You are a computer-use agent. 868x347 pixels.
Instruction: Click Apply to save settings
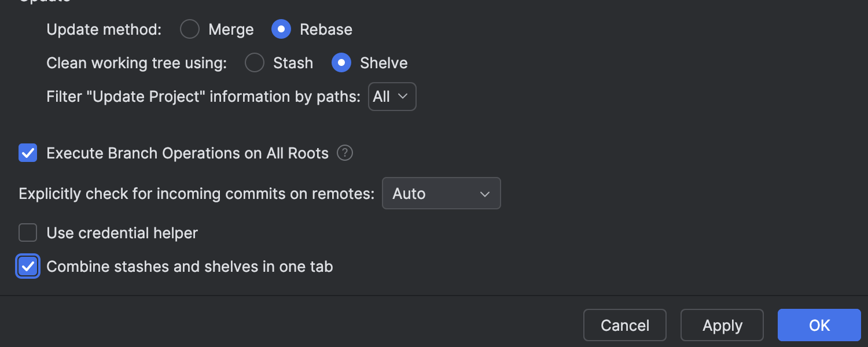(722, 326)
